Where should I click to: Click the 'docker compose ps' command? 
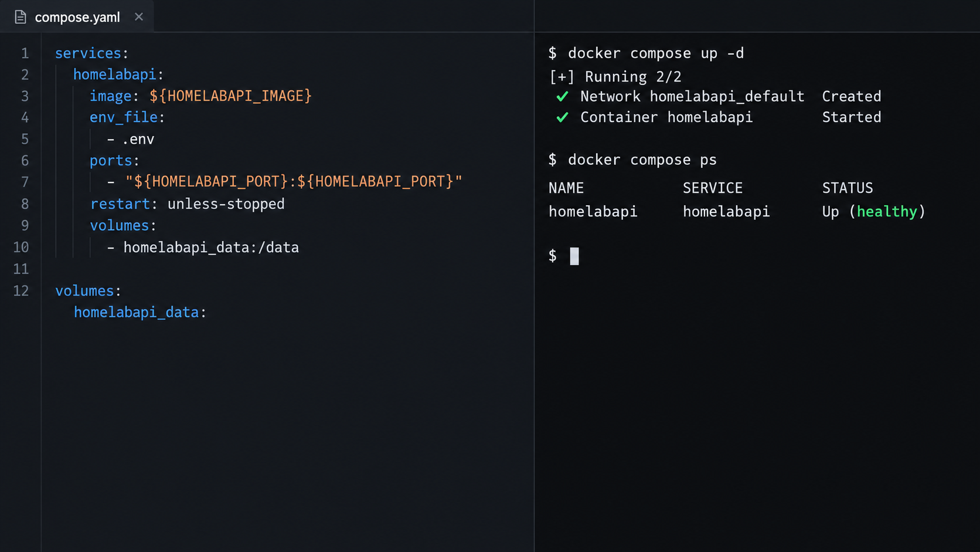click(x=642, y=160)
